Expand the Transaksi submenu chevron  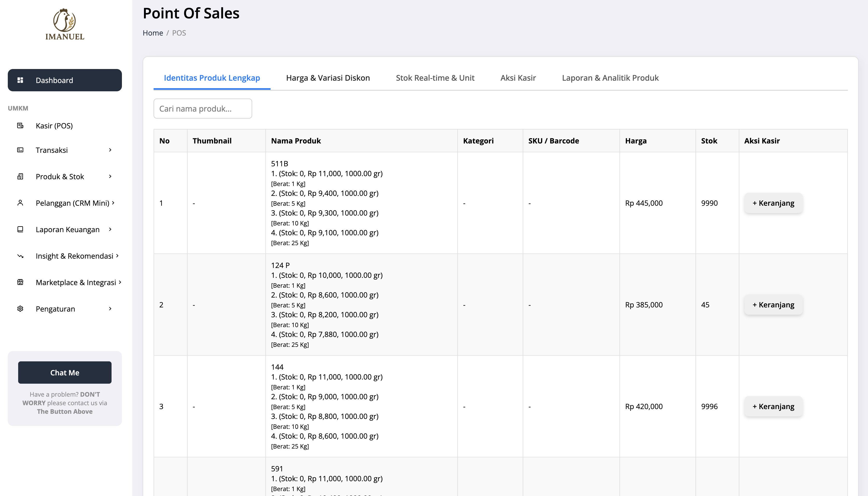110,150
